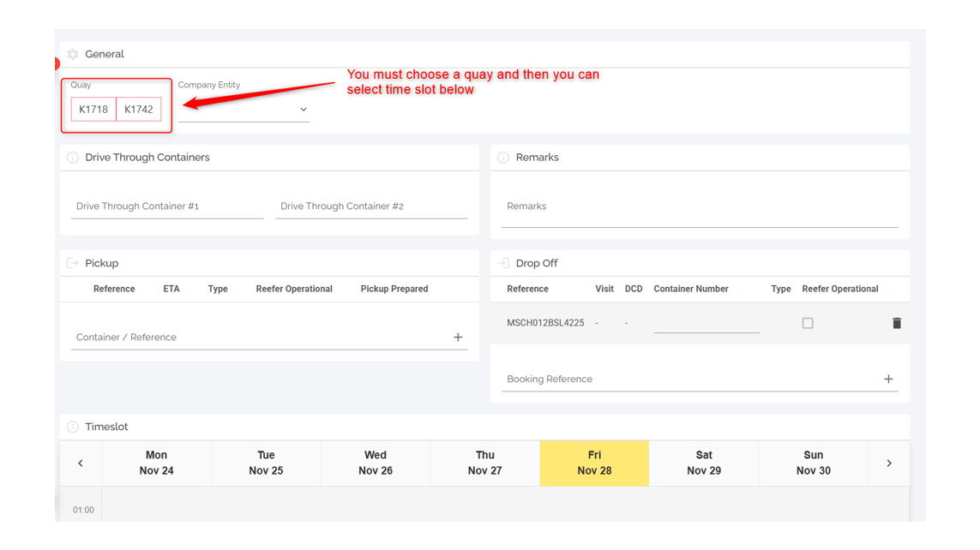Click the General section gear icon
Image resolution: width=980 pixels, height=550 pixels.
point(73,54)
